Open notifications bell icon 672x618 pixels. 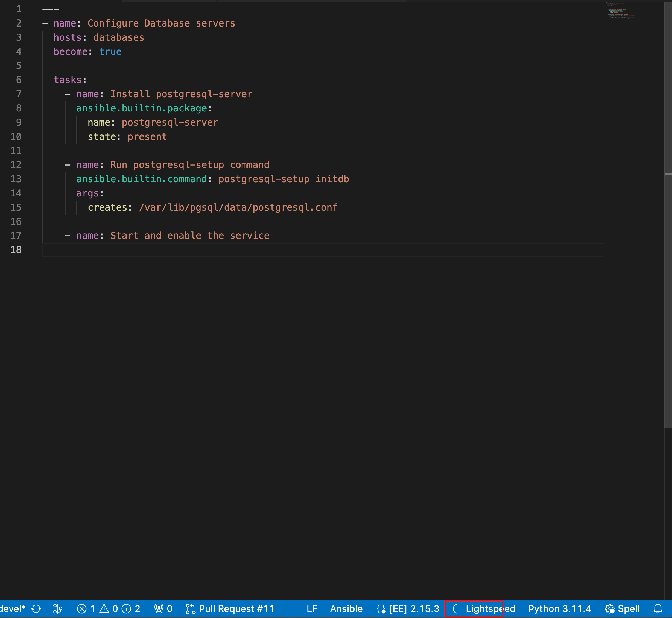click(x=658, y=609)
